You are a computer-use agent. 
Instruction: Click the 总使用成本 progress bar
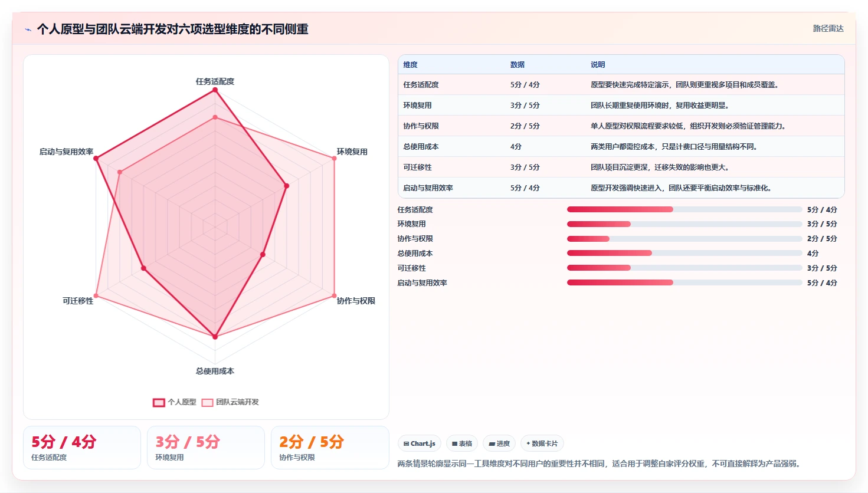[x=684, y=253]
